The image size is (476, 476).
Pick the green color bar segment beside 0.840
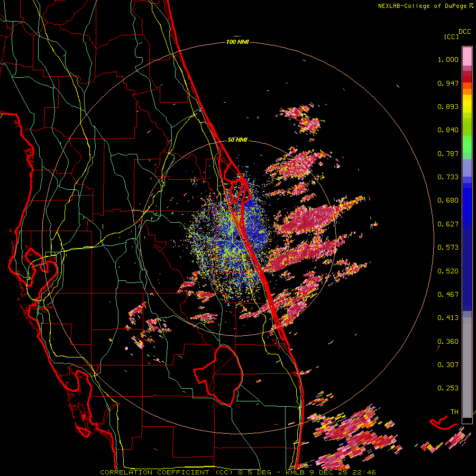pos(467,126)
